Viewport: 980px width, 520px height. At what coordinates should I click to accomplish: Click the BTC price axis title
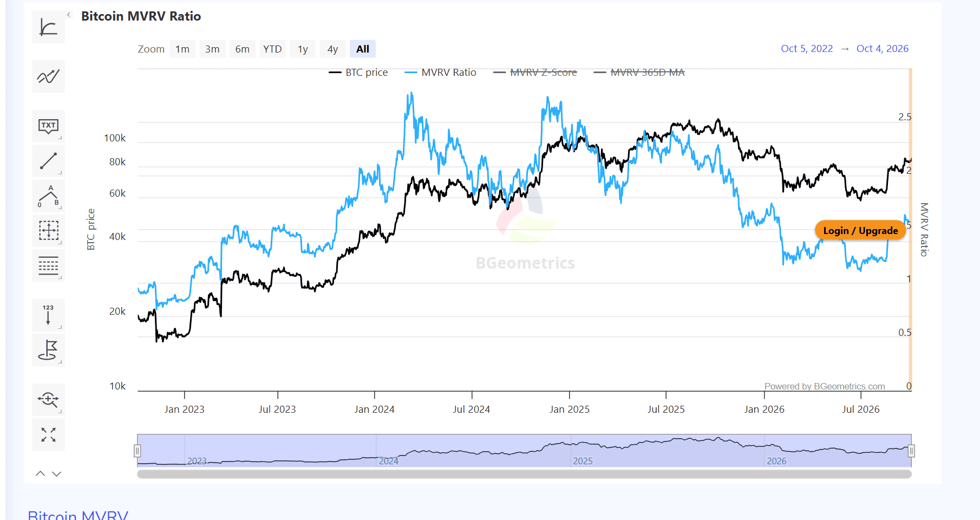[x=91, y=230]
